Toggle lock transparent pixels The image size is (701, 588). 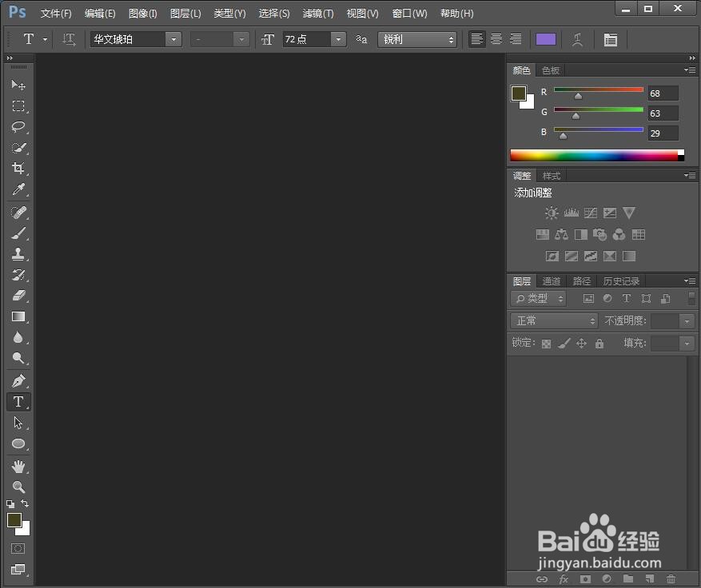[x=546, y=344]
